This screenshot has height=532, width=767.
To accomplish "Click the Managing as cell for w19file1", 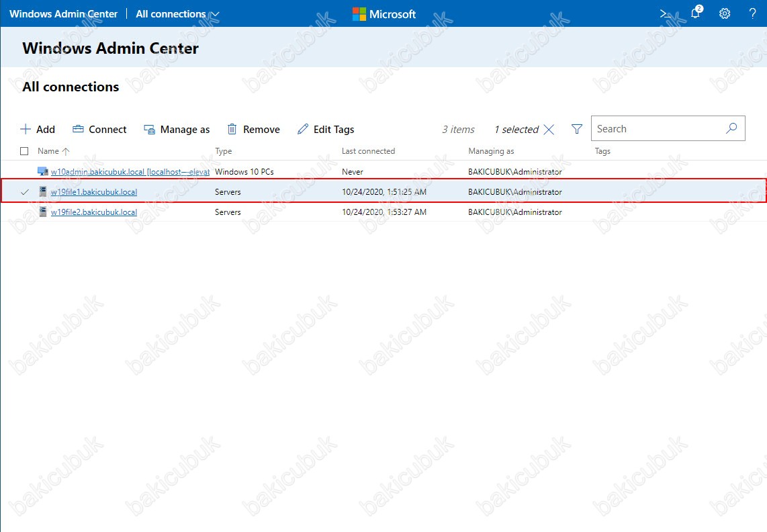I will 515,192.
